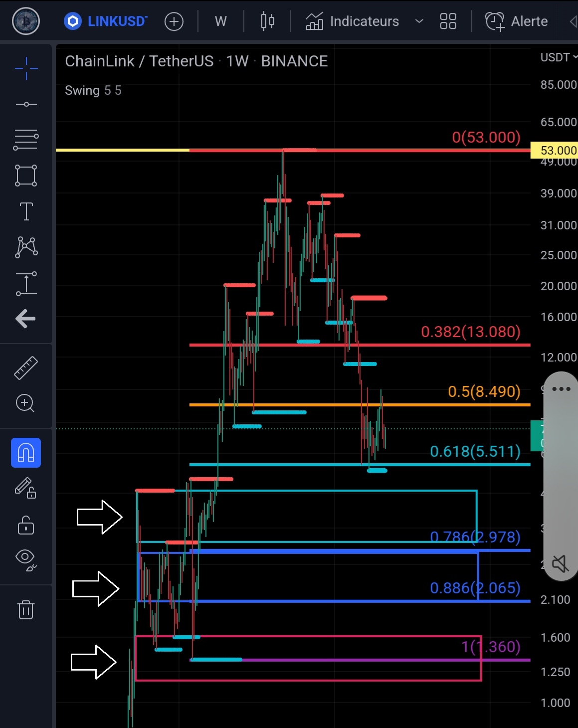Select the text annotation tool
This screenshot has height=728, width=578.
coord(26,211)
